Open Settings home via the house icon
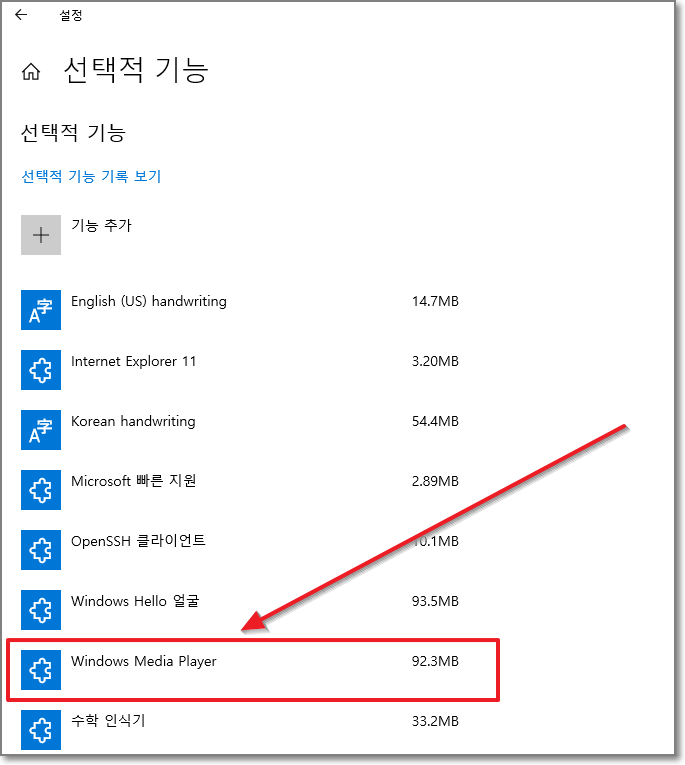This screenshot has width=685, height=765. pyautogui.click(x=31, y=71)
